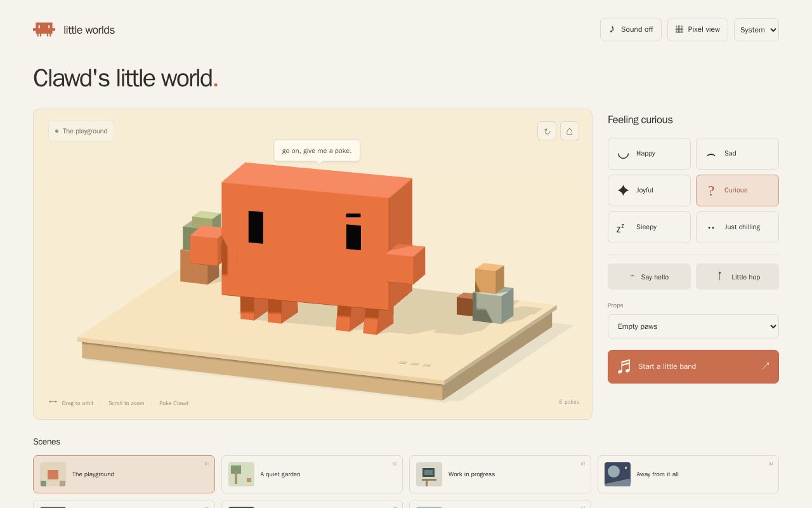Select the Just chilling mood
This screenshot has height=508, width=812.
coord(737,227)
